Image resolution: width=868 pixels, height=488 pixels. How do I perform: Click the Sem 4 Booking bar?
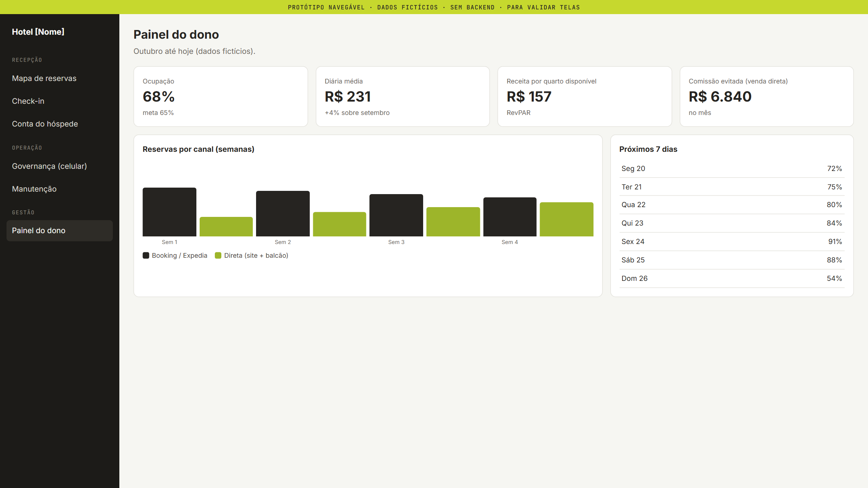(x=510, y=217)
